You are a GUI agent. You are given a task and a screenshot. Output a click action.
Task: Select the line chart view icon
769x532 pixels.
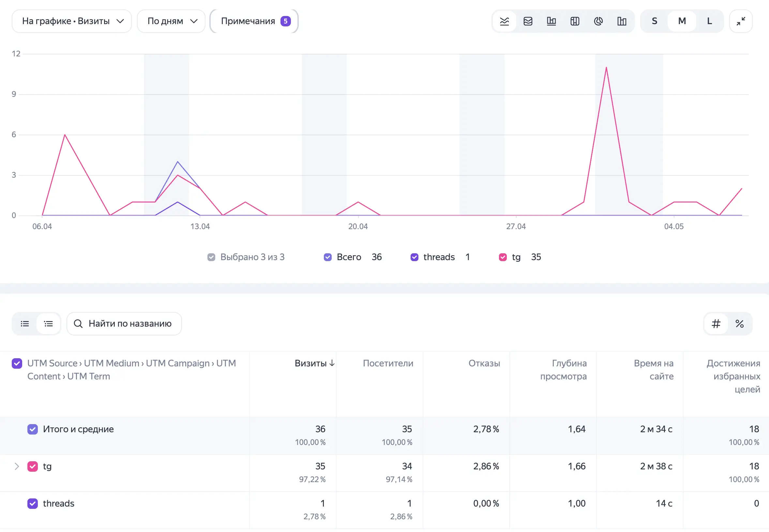click(504, 21)
